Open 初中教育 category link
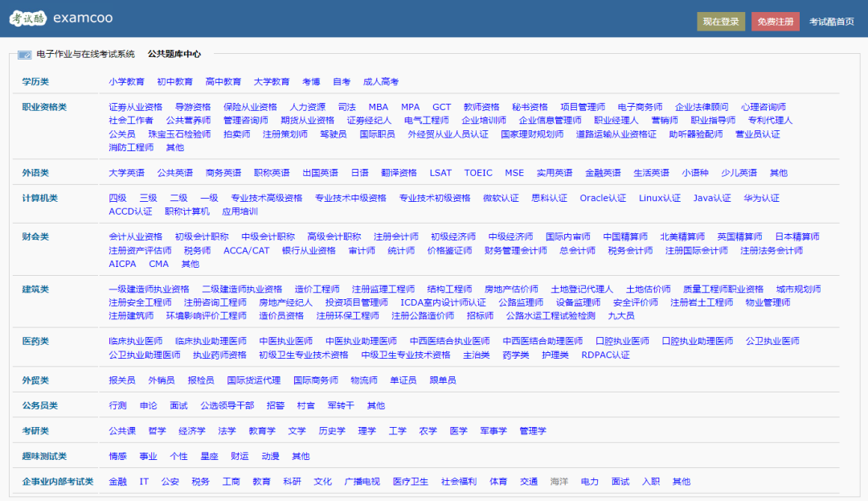Image resolution: width=868 pixels, height=501 pixels. [174, 81]
